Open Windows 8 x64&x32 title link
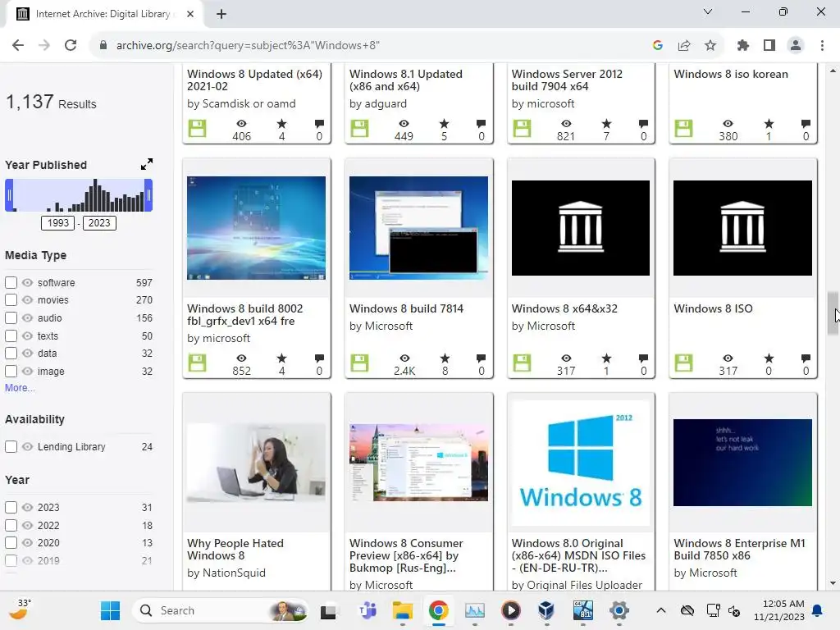The height and width of the screenshot is (630, 840). pos(564,308)
